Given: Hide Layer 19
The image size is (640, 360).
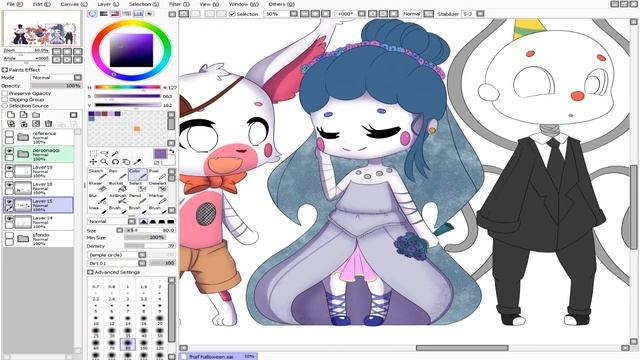Looking at the screenshot, I should coord(9,168).
